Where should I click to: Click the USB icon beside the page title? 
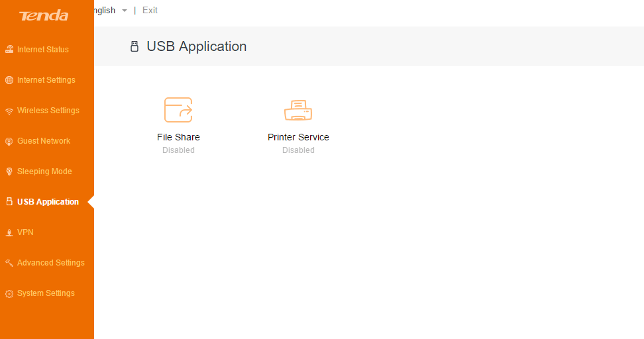pyautogui.click(x=134, y=46)
